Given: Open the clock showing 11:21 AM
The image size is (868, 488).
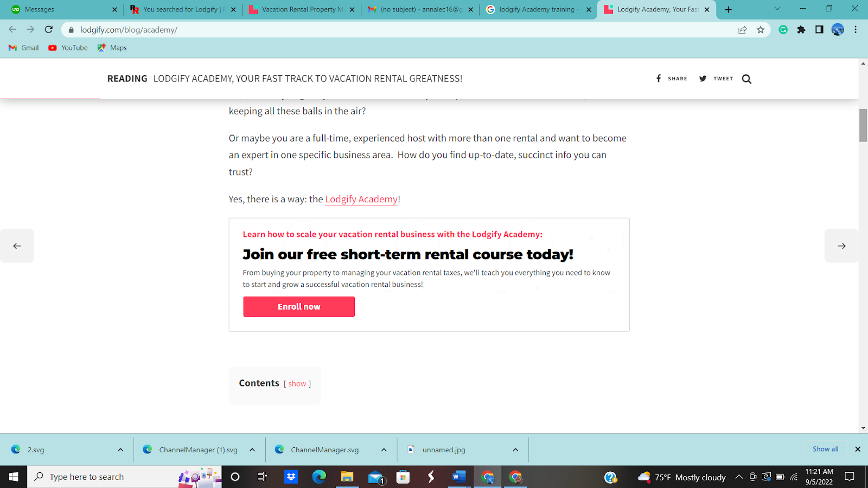Looking at the screenshot, I should 819,477.
